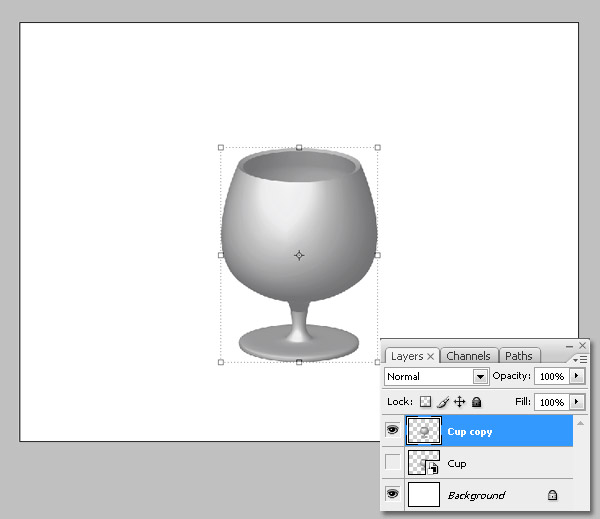600x519 pixels.
Task: Minimize the Layers panel
Action: coord(569,346)
